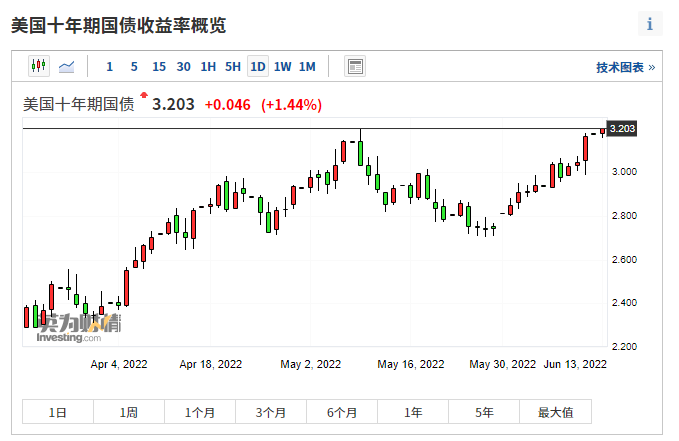Set interval to 5 minutes
The width and height of the screenshot is (679, 441).
coord(134,67)
